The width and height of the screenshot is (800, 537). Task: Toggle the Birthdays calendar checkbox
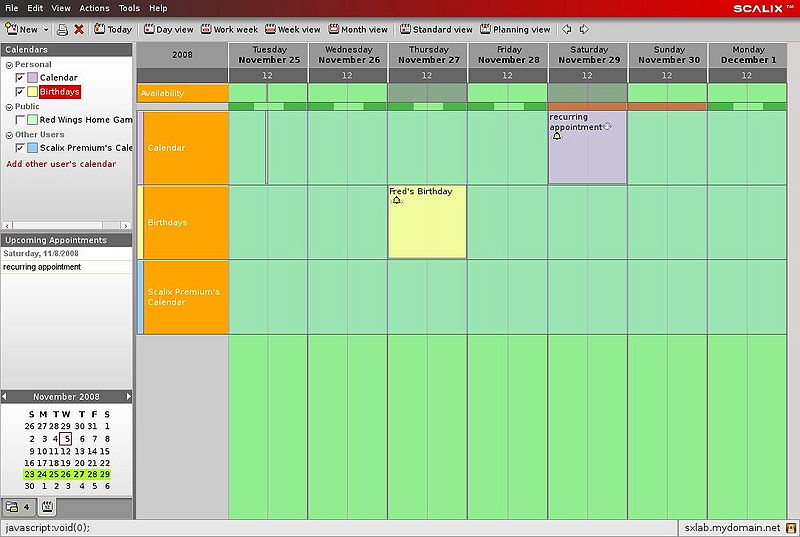click(20, 92)
